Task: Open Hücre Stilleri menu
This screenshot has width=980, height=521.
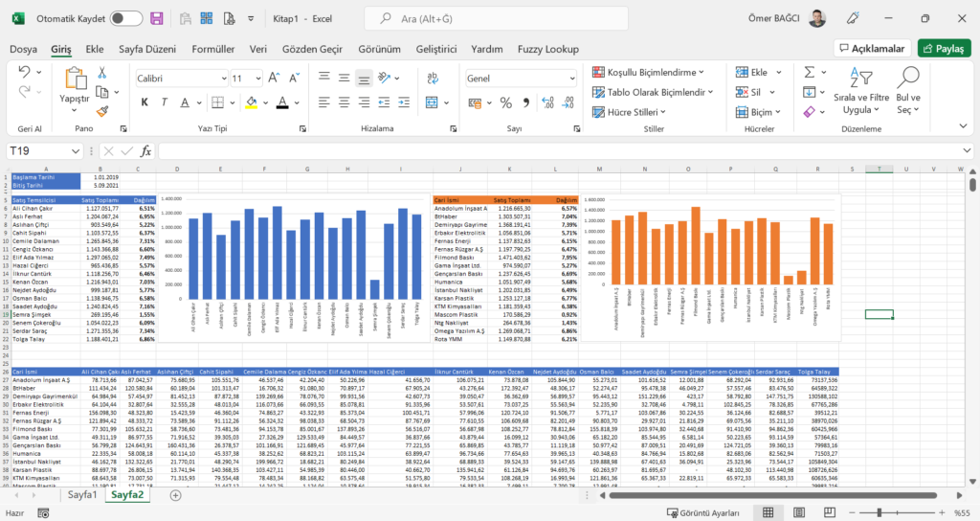Action: (629, 112)
